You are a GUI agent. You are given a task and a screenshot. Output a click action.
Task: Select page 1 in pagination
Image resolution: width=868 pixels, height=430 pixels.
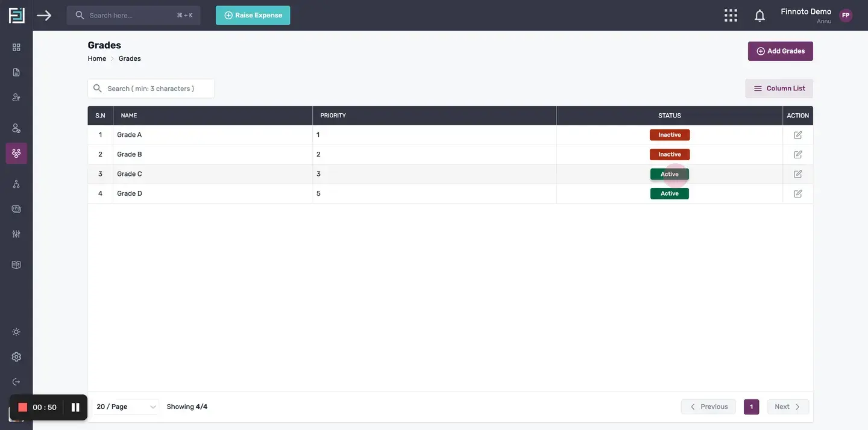(751, 407)
